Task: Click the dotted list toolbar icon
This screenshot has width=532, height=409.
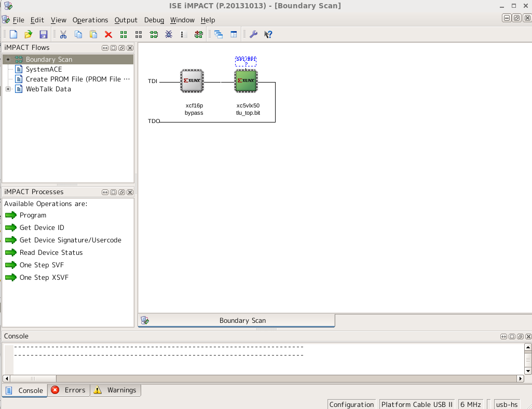Action: pos(184,34)
